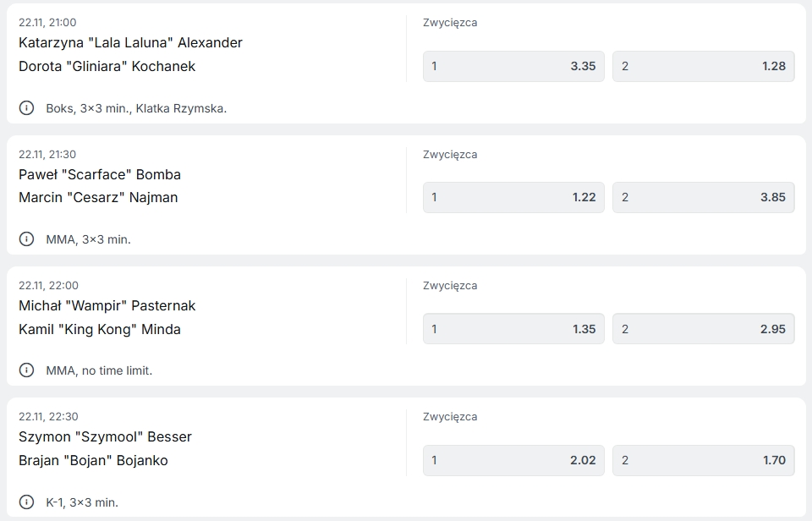The width and height of the screenshot is (812, 521).
Task: Open Michał "Wampir" Pasternak fight
Action: click(x=107, y=305)
